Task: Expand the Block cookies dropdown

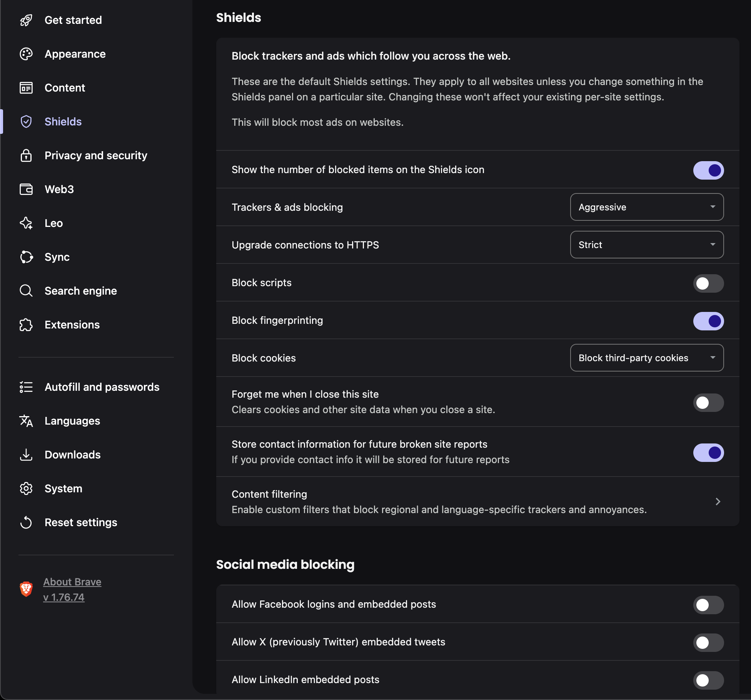Action: [646, 358]
